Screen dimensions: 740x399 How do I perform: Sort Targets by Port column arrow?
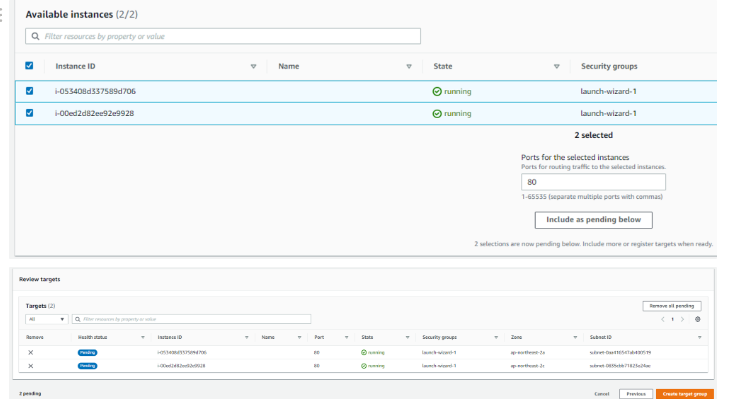pyautogui.click(x=346, y=338)
